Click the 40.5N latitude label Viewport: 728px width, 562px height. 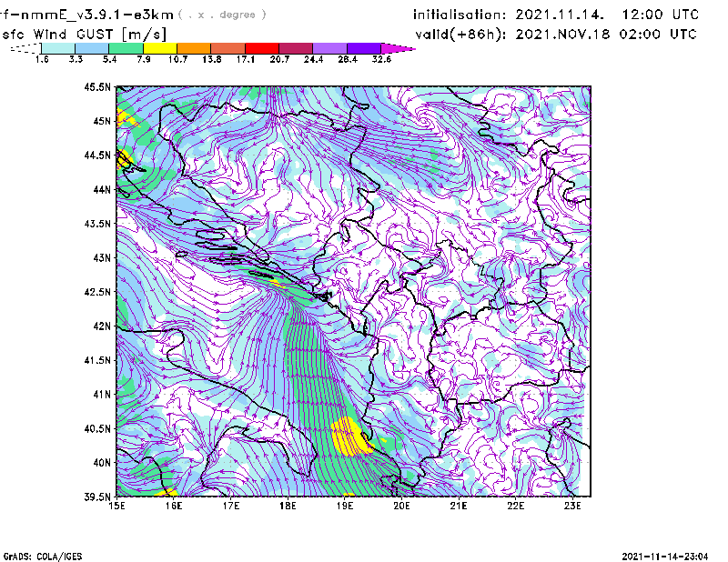[x=97, y=429]
